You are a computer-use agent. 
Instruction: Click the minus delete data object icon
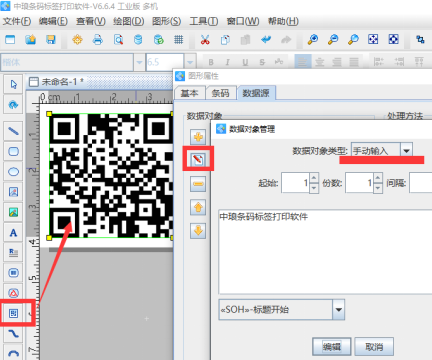(x=198, y=184)
